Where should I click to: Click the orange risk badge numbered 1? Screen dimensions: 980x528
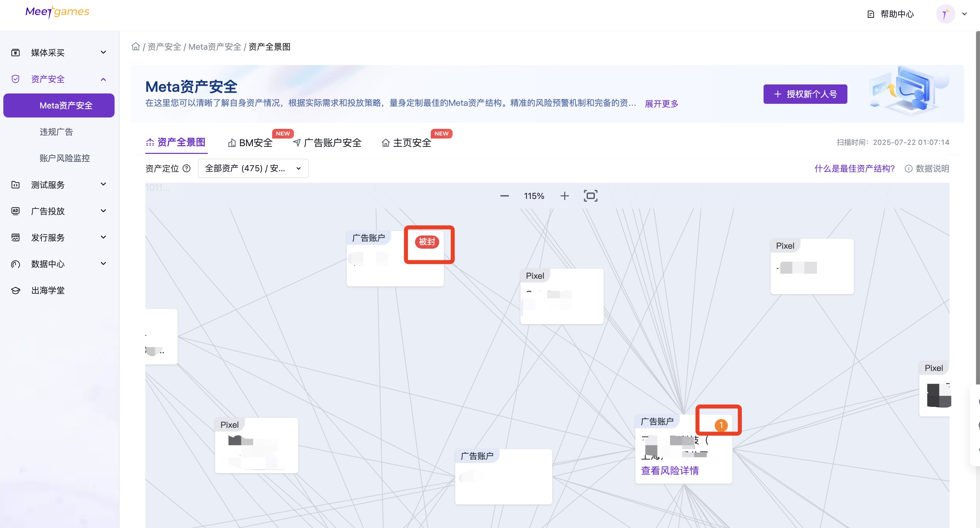coord(721,425)
